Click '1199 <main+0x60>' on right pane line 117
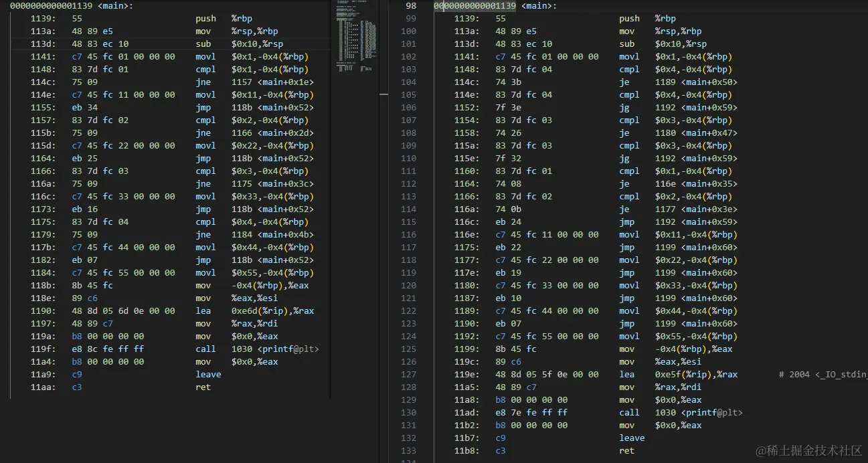The width and height of the screenshot is (868, 463). click(696, 248)
